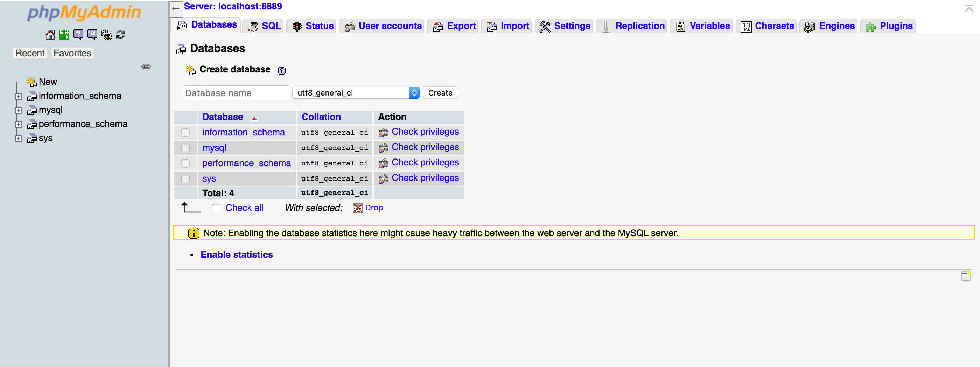The image size is (980, 367).
Task: Click the performance_schema database icon in tree
Action: 32,124
